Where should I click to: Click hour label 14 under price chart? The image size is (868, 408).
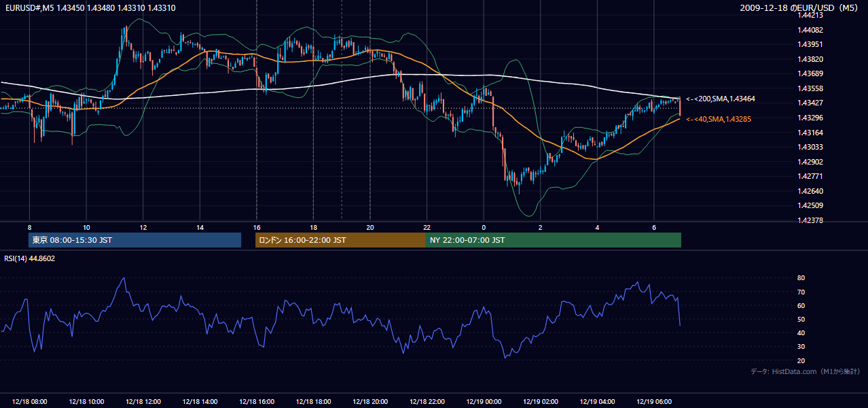point(200,227)
